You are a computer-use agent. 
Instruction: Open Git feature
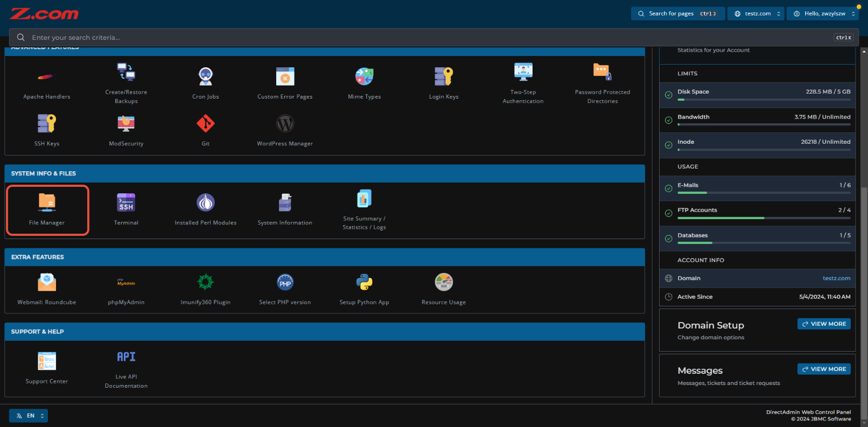(206, 130)
